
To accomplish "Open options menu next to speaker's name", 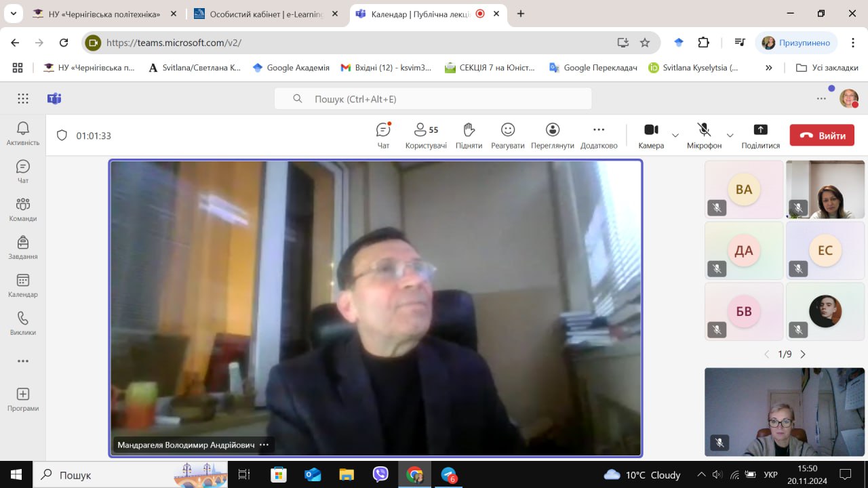I will point(264,445).
